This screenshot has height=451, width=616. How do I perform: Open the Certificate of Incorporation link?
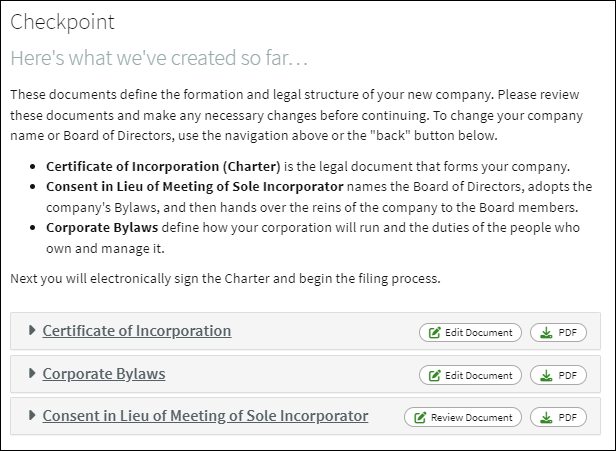click(x=137, y=331)
